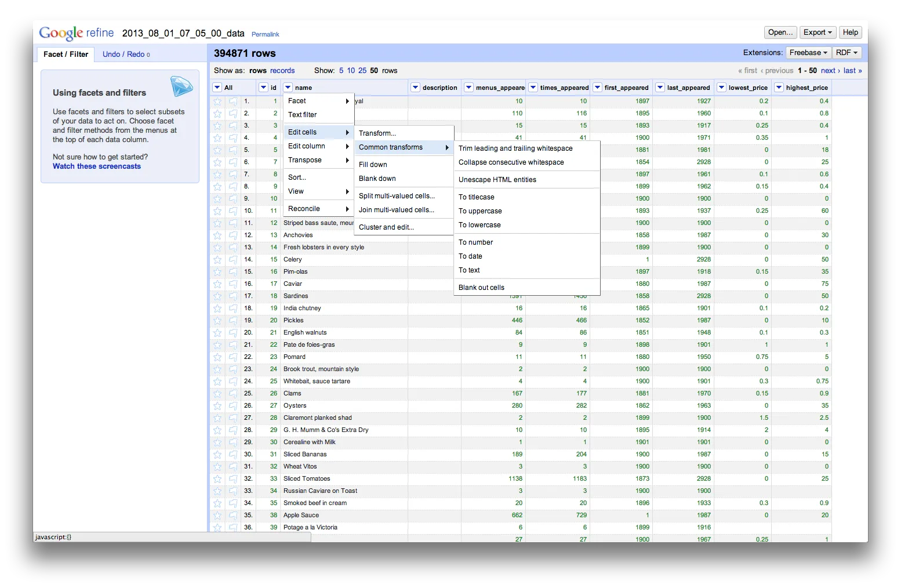The width and height of the screenshot is (901, 588).
Task: Click the "Watch these screencasts" link
Action: click(96, 166)
